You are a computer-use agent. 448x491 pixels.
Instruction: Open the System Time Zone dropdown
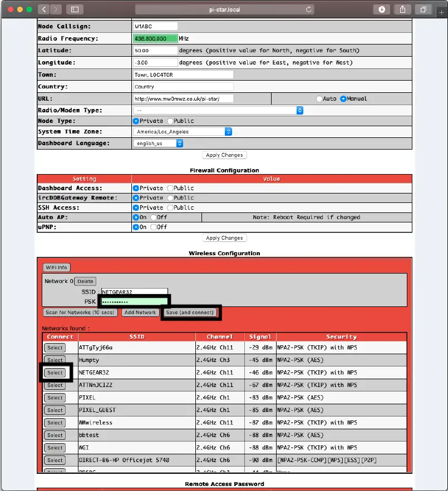pos(183,132)
